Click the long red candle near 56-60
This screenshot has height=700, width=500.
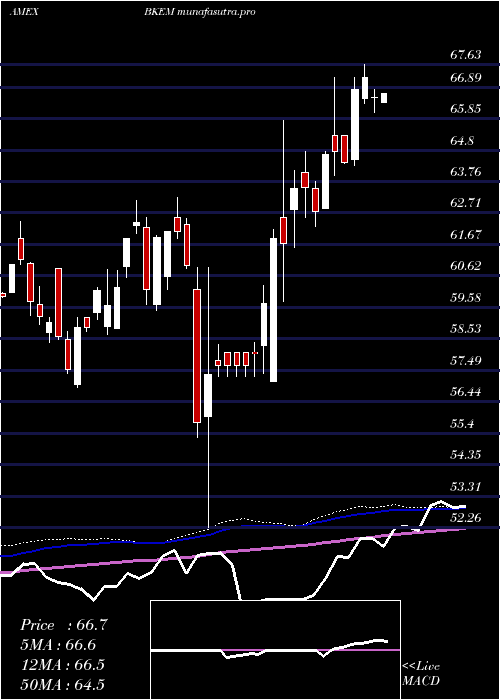pos(197,356)
